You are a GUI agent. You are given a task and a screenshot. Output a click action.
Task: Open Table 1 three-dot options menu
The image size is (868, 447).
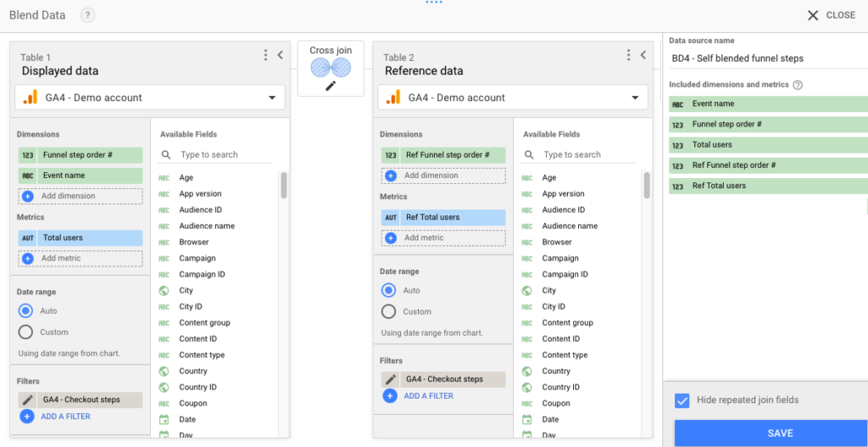[265, 55]
